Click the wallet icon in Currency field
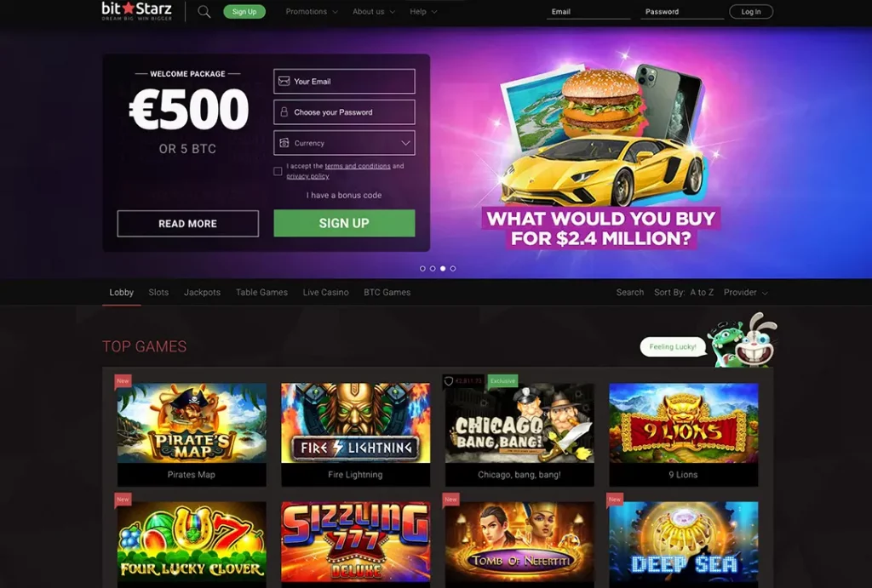872x588 pixels. pyautogui.click(x=284, y=143)
